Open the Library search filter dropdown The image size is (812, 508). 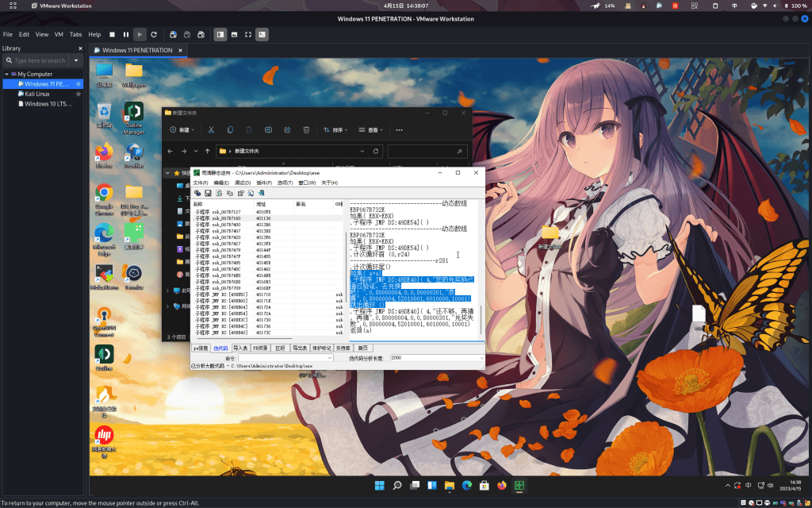click(x=76, y=60)
